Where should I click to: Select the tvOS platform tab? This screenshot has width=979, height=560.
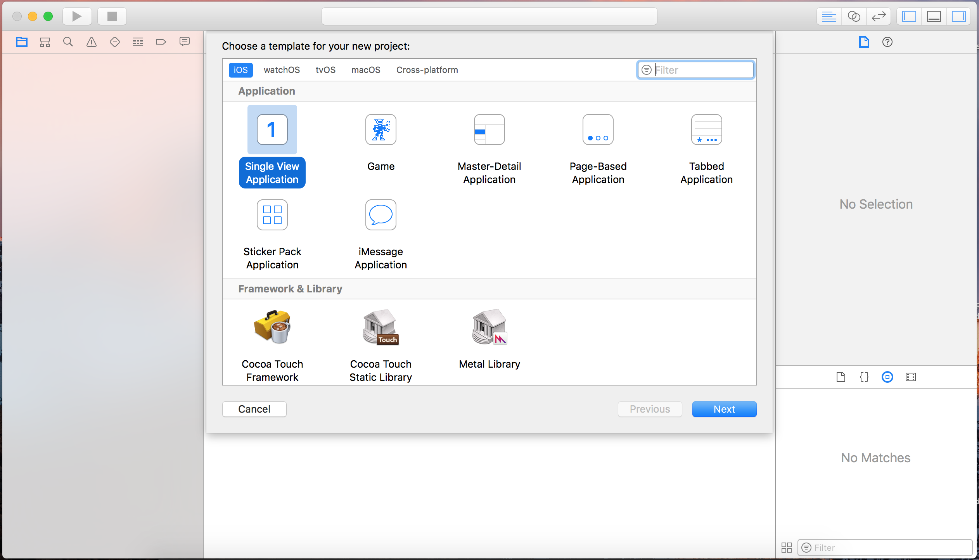[x=325, y=70]
